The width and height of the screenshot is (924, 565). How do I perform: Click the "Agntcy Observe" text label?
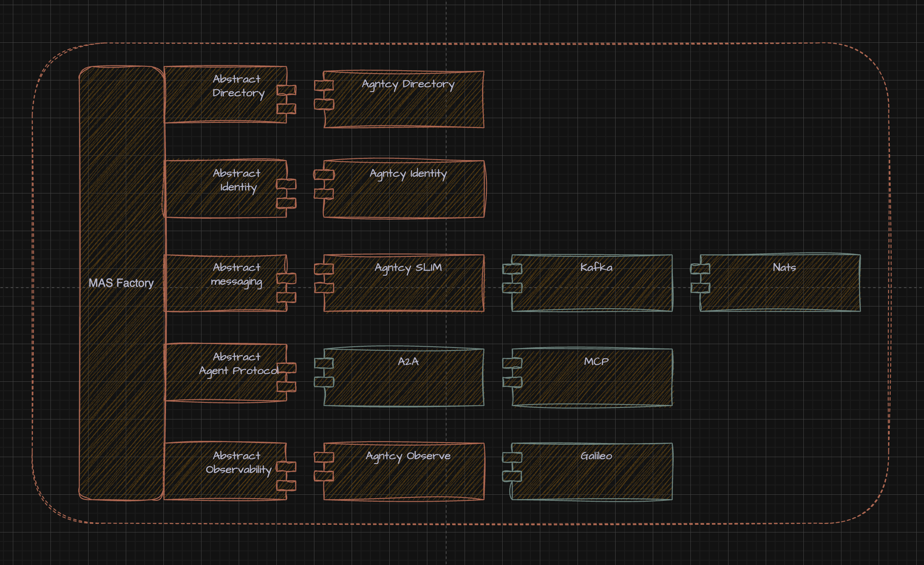(408, 456)
